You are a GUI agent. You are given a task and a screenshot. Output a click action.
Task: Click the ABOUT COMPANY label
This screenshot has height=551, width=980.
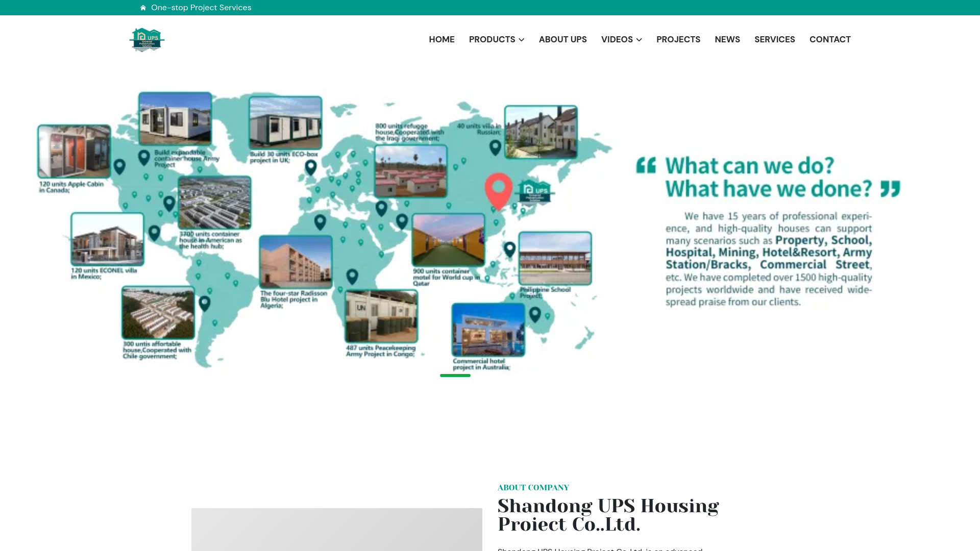(533, 488)
